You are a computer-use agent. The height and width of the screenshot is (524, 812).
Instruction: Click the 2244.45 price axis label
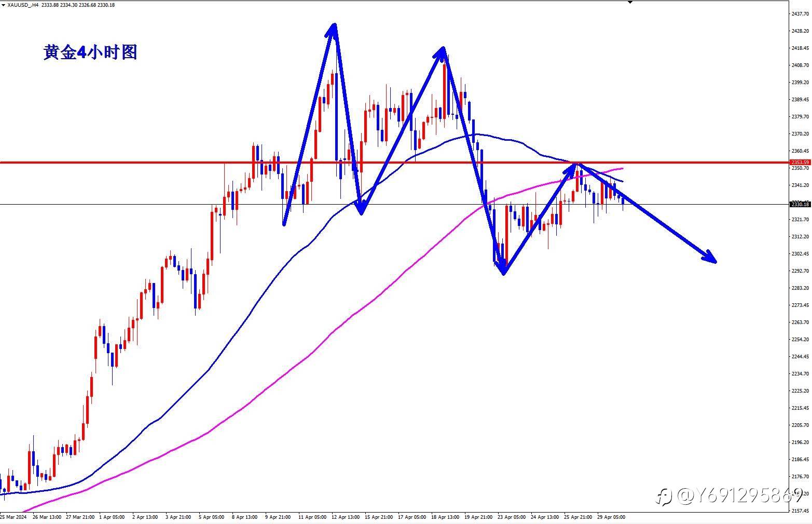(801, 357)
